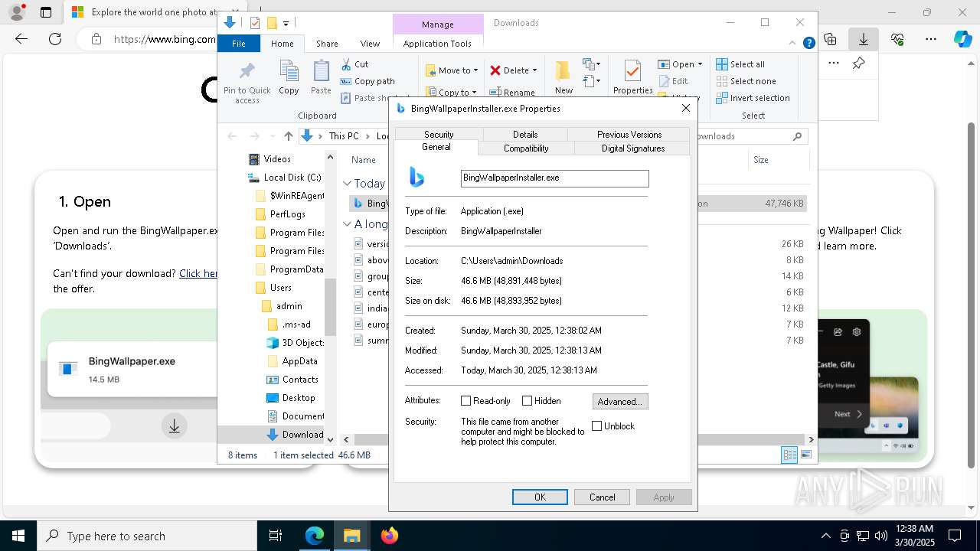
Task: Click the taskbar search box
Action: point(147,536)
